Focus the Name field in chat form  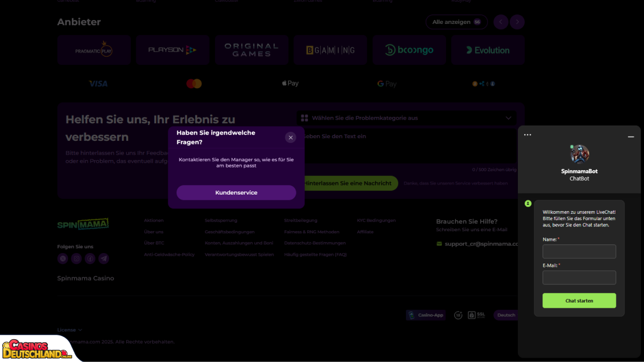tap(579, 251)
